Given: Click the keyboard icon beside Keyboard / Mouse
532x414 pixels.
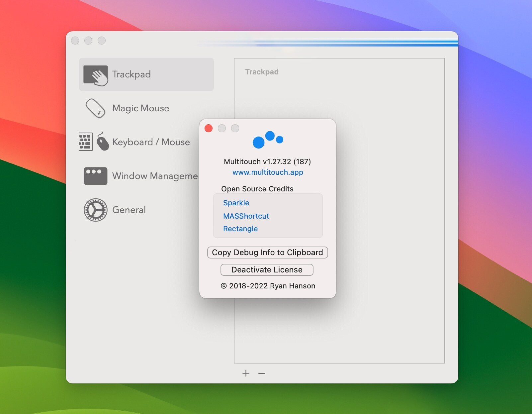Looking at the screenshot, I should [86, 142].
